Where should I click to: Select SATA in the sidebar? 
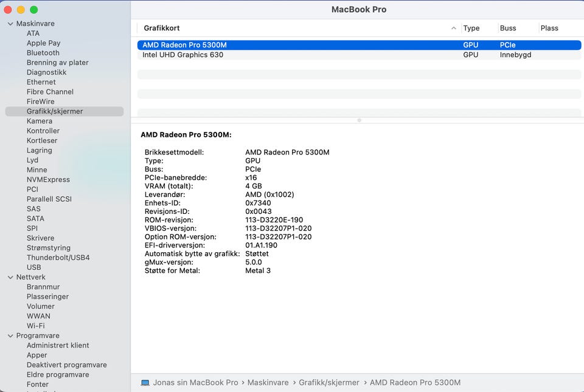(x=35, y=219)
